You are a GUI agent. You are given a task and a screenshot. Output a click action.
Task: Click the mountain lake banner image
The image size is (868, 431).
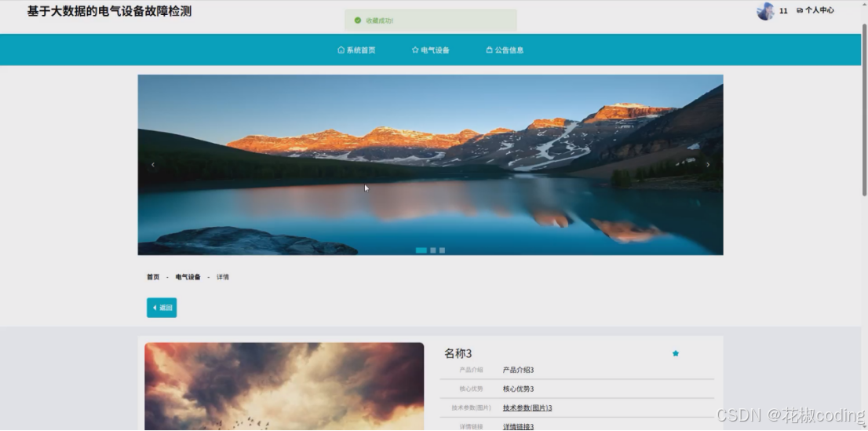pyautogui.click(x=430, y=165)
